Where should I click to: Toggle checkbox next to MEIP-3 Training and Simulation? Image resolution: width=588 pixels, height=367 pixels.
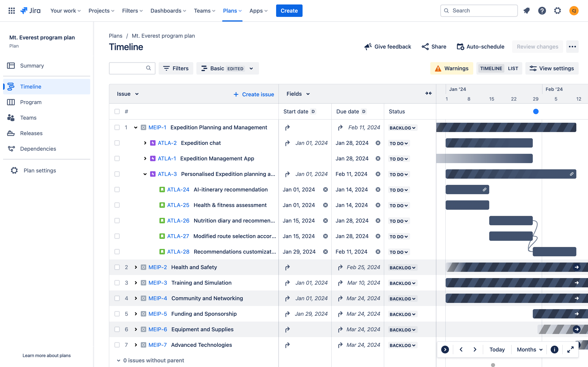coord(117,283)
